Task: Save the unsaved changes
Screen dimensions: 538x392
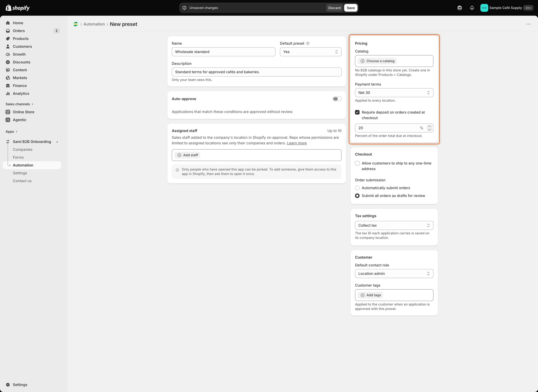Action: coord(350,8)
